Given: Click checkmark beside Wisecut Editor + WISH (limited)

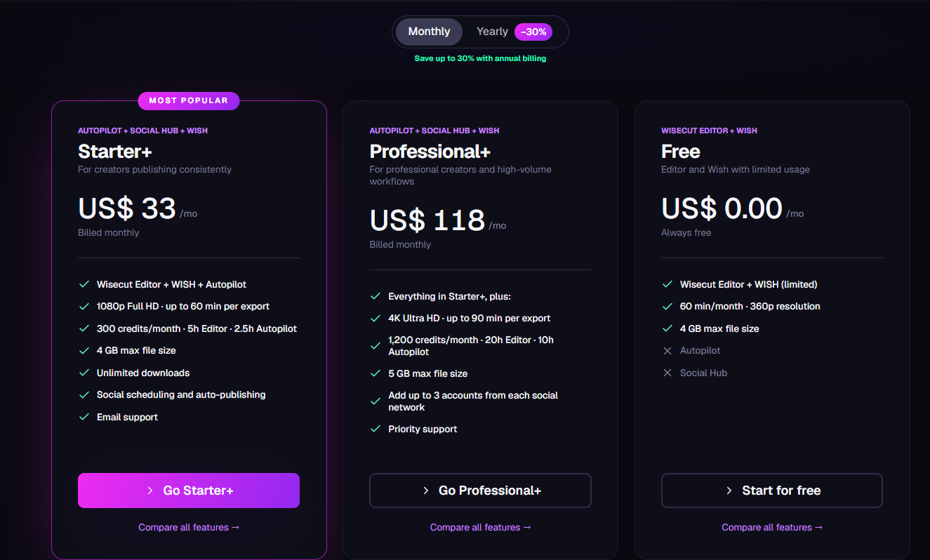Looking at the screenshot, I should (667, 284).
